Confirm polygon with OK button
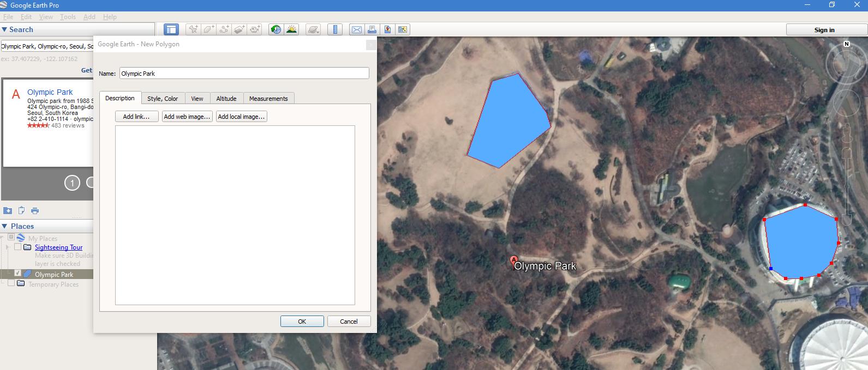868x370 pixels. [x=302, y=322]
